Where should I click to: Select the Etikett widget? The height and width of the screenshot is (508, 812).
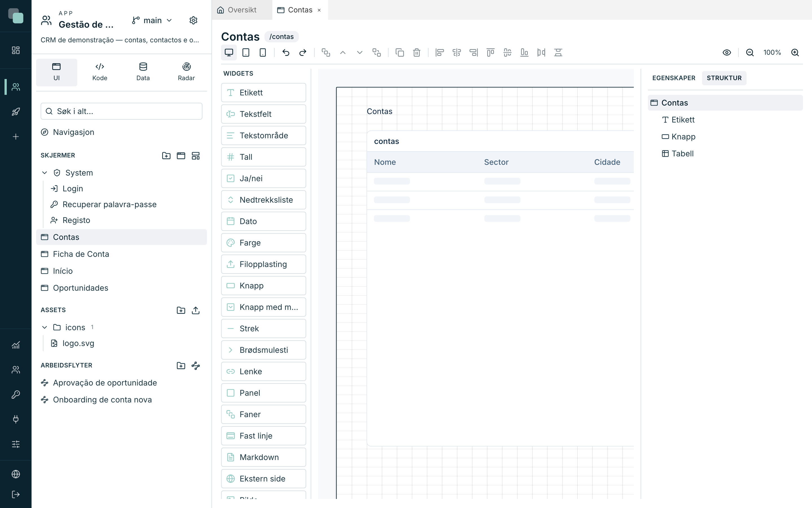click(263, 93)
